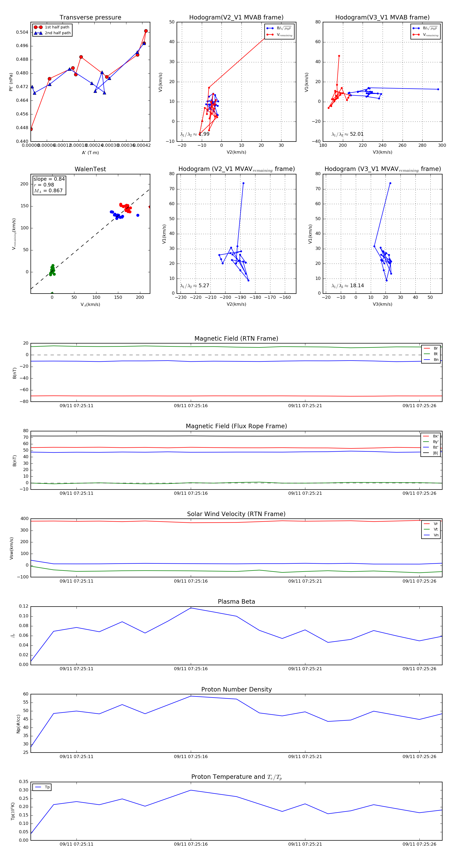
Task: Click the "Magnetic Field (Flux Rope Frame)" title
Action: click(x=236, y=426)
